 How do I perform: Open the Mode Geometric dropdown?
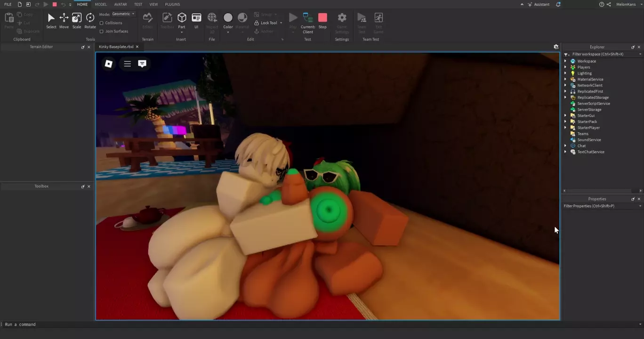coord(123,14)
